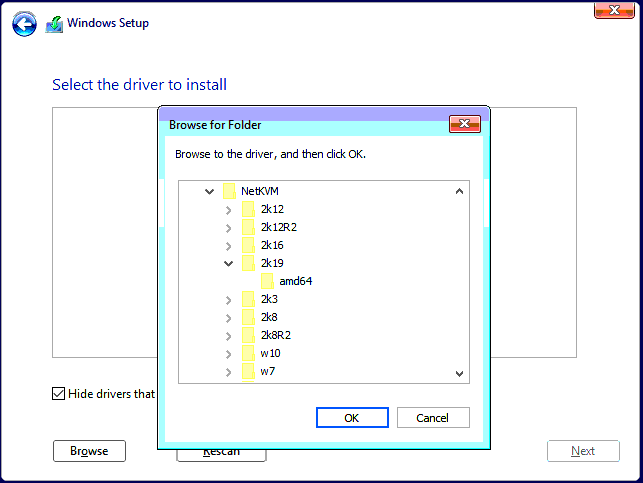
Task: Confirm folder selection with OK
Action: (x=352, y=418)
